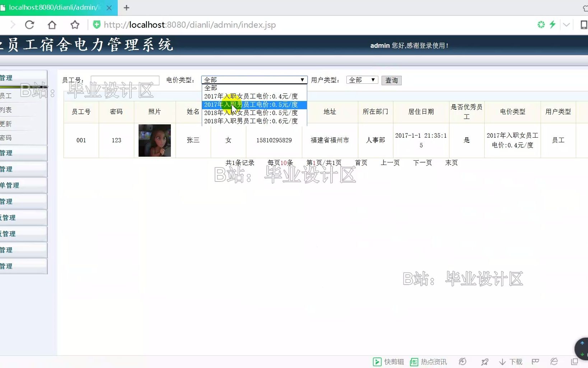The width and height of the screenshot is (588, 368).
Task: Click the browser home icon
Action: pyautogui.click(x=52, y=24)
